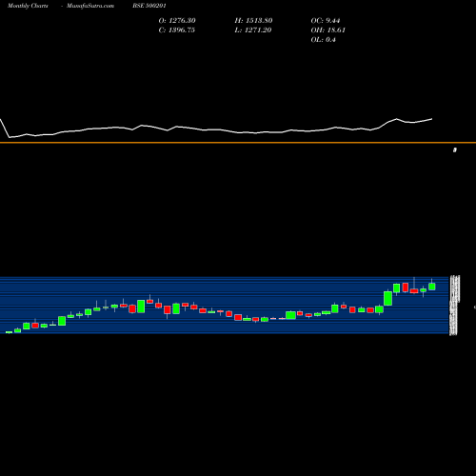Click the "OH: 18.61" percentage value
The height and width of the screenshot is (476, 476).
click(x=327, y=30)
